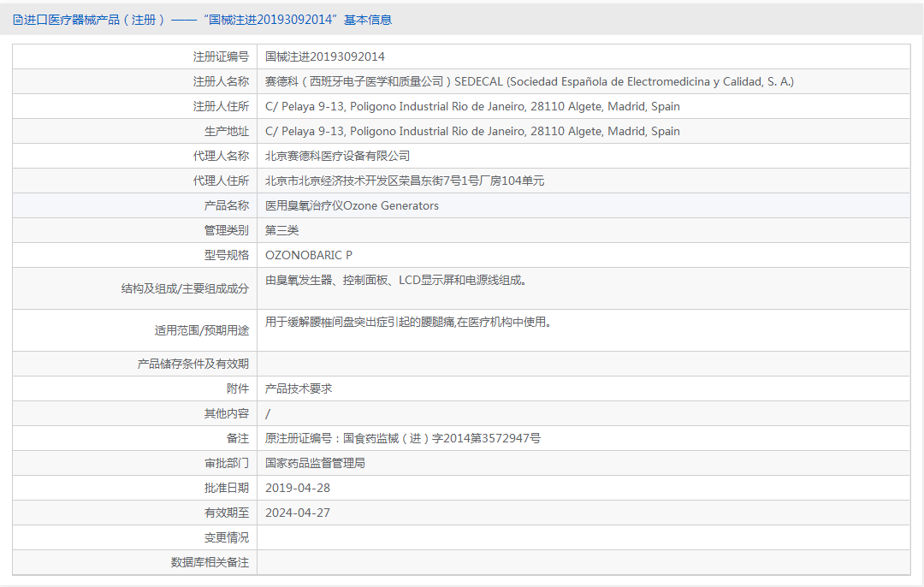Click the 结构及组成/主要组成成分 label
The height and width of the screenshot is (587, 924).
185,288
